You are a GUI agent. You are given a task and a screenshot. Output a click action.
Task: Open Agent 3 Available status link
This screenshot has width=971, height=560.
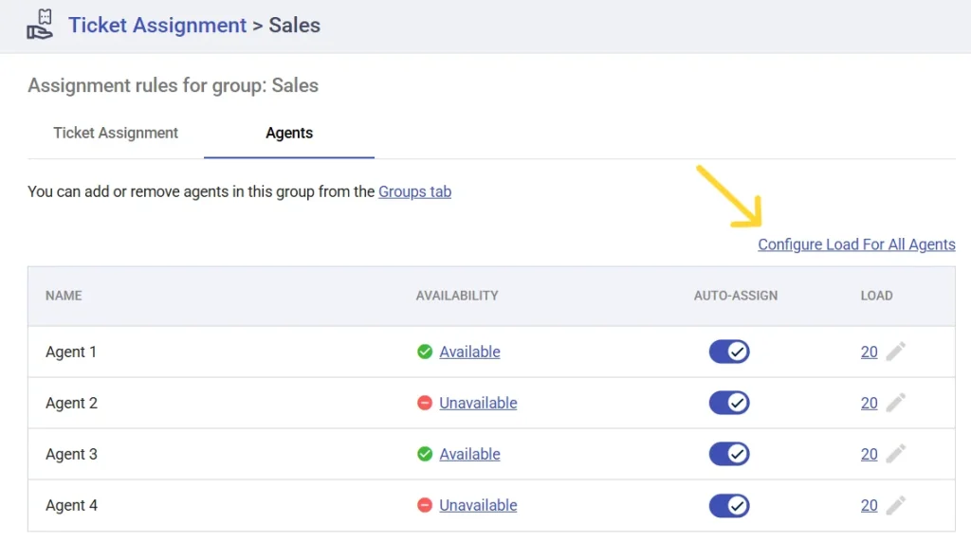pyautogui.click(x=470, y=454)
